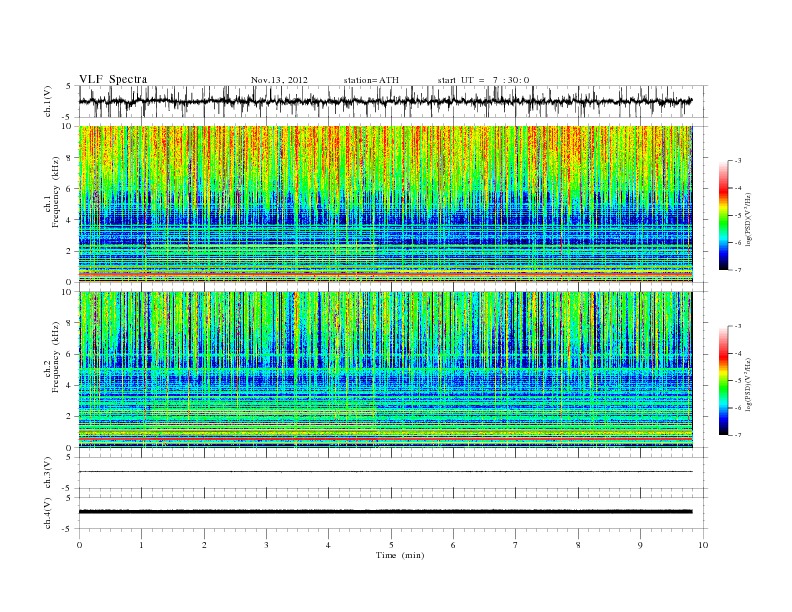Click the ch.2 spectrogram color scale bar
The image size is (792, 612).
coord(723,380)
